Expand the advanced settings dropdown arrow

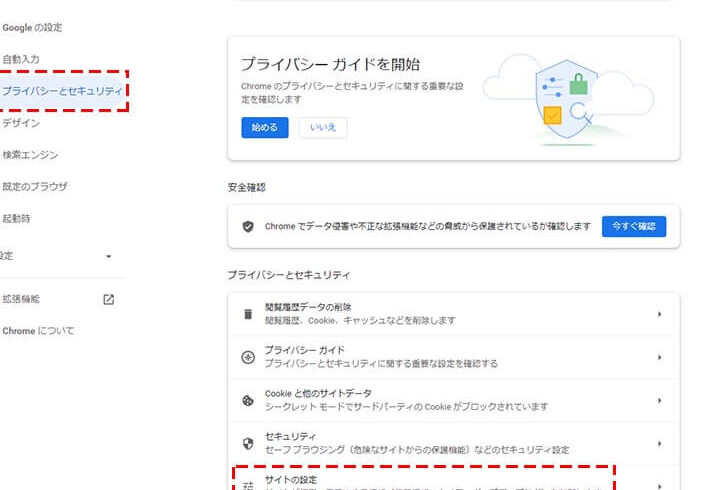(108, 256)
